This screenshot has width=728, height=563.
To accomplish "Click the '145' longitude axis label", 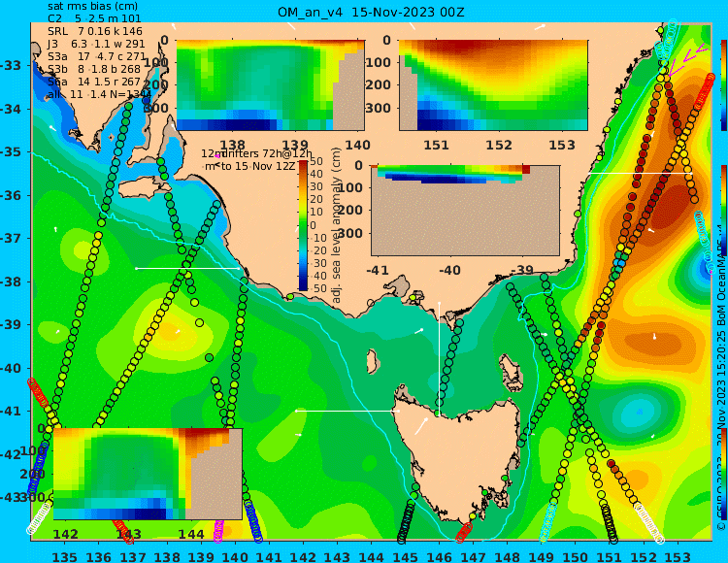I will tap(405, 556).
